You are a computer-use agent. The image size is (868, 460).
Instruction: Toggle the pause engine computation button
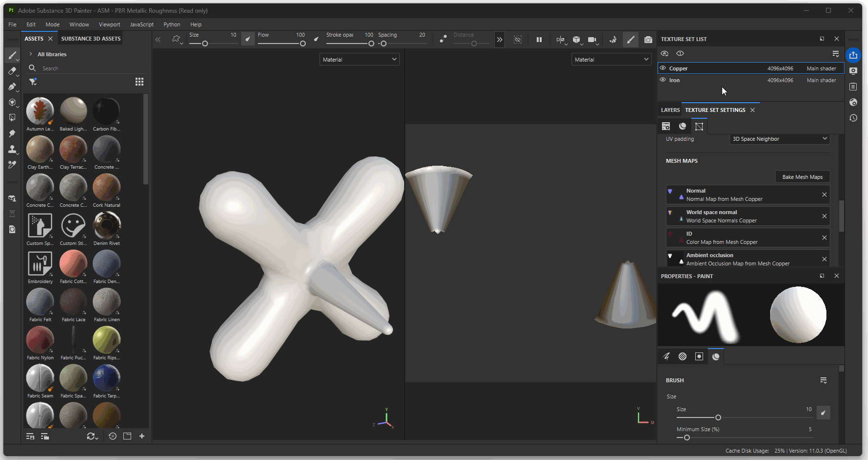point(539,40)
